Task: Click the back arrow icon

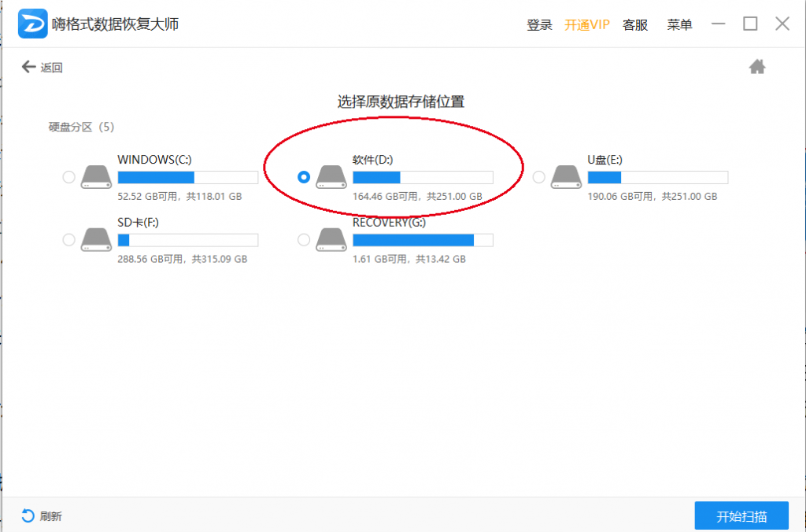Action: coord(28,67)
